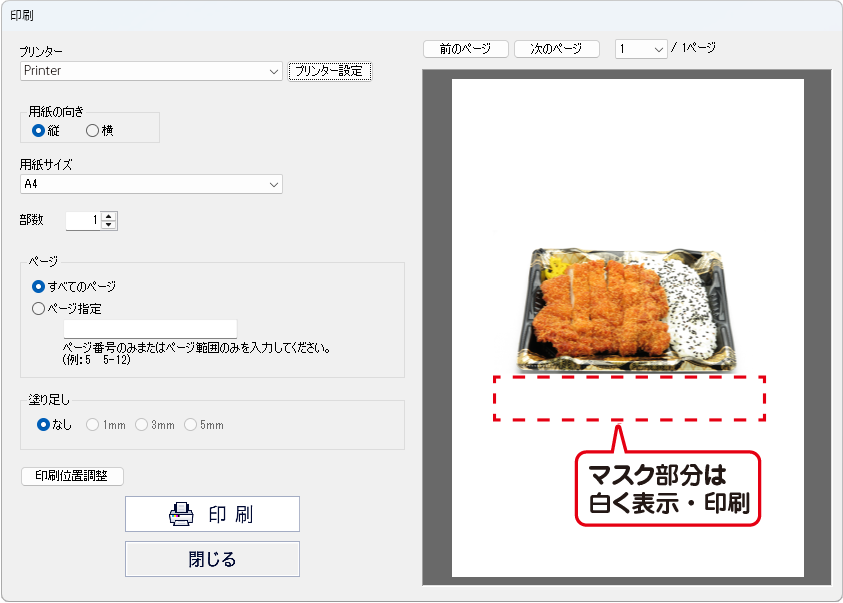Select the 3mm bleed option
This screenshot has height=603, width=843.
pos(142,425)
